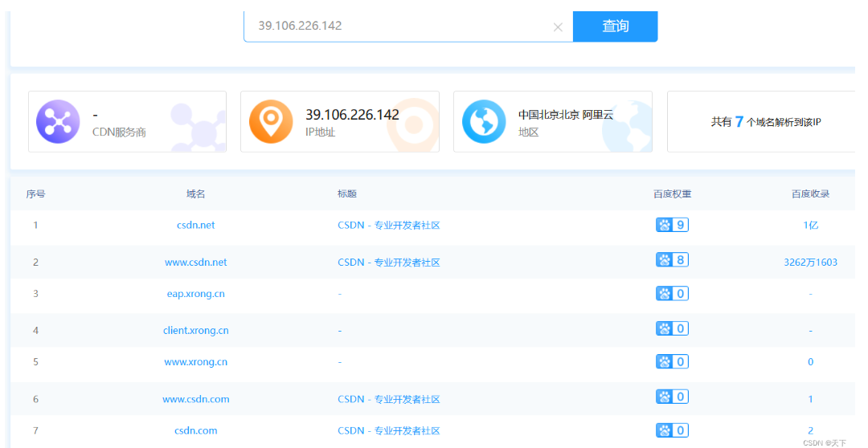The width and height of the screenshot is (868, 448).
Task: Click the Baidu weight badge showing 9
Action: (672, 225)
